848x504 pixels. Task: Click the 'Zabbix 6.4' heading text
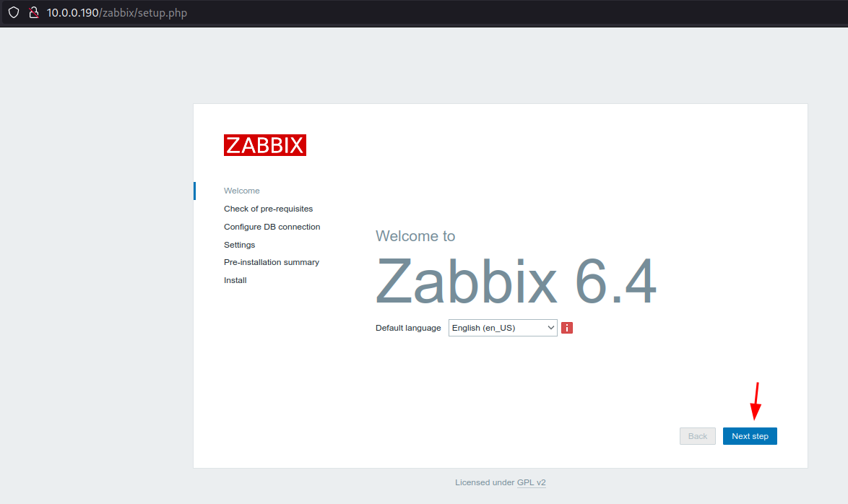(516, 282)
